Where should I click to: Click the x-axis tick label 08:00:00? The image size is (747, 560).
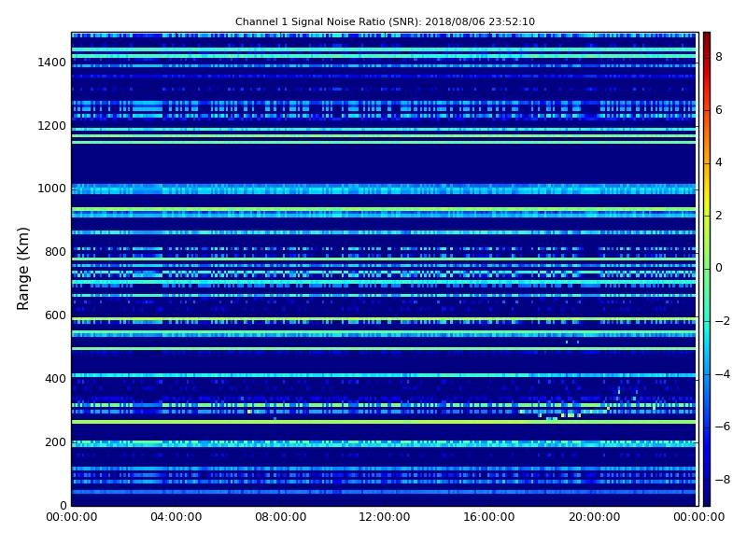point(281,517)
